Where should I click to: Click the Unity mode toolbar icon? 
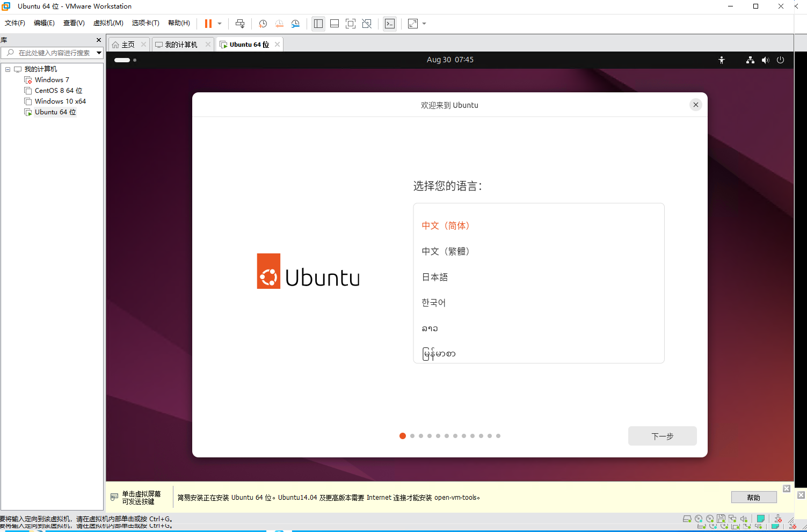[367, 24]
